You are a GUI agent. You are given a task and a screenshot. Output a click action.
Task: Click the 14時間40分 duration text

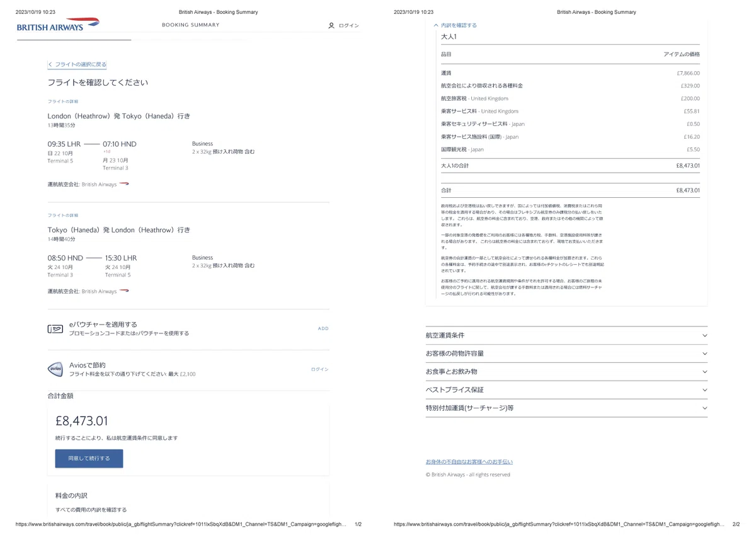point(61,239)
